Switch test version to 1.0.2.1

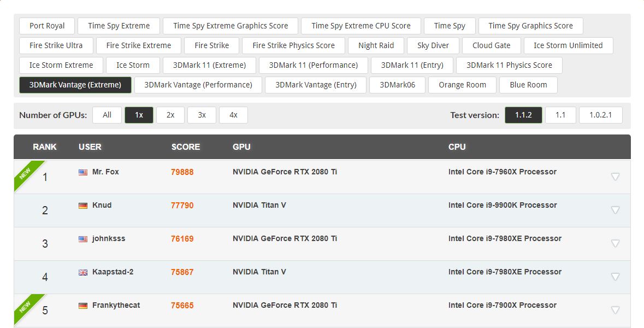[x=601, y=115]
